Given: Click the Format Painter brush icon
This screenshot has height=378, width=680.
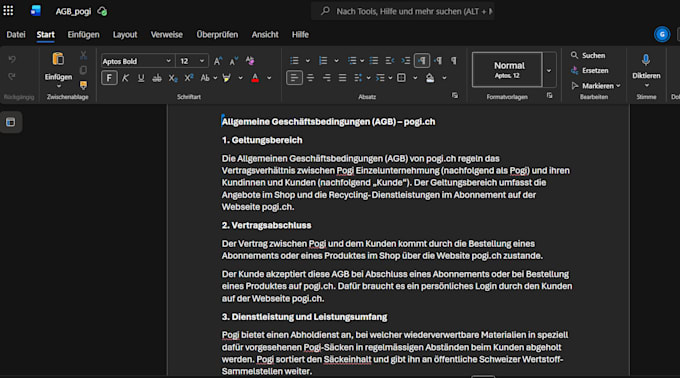Looking at the screenshot, I should pos(83,85).
